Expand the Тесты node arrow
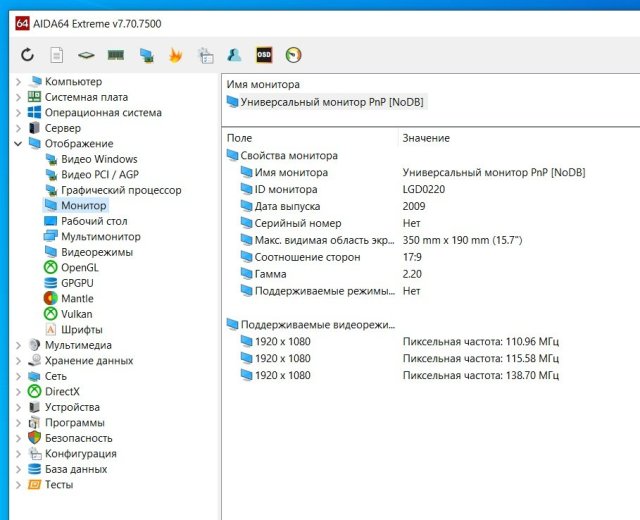 point(18,485)
